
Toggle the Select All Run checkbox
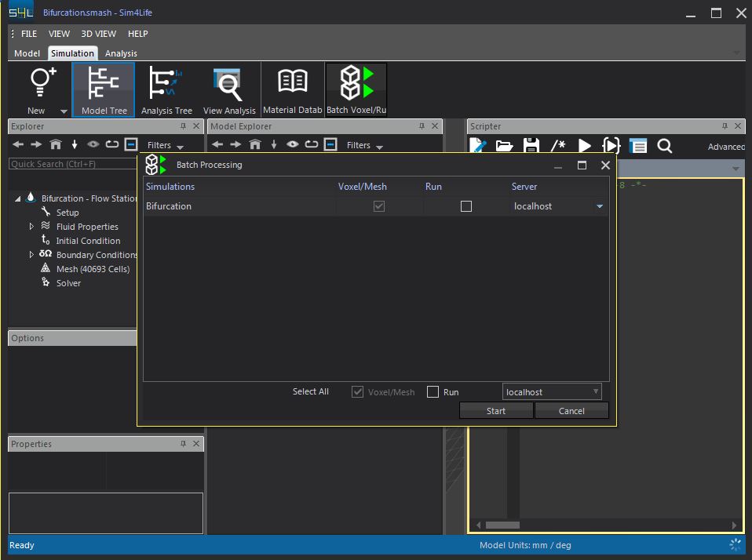[433, 392]
